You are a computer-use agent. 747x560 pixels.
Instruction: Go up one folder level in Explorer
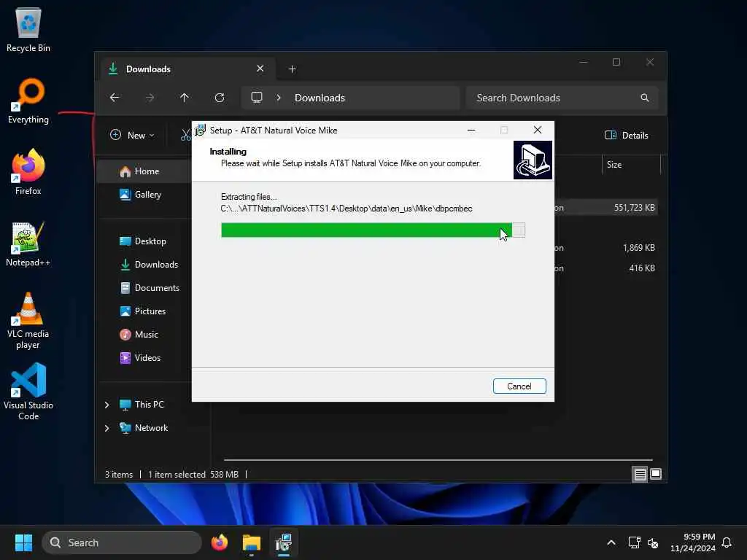185,98
